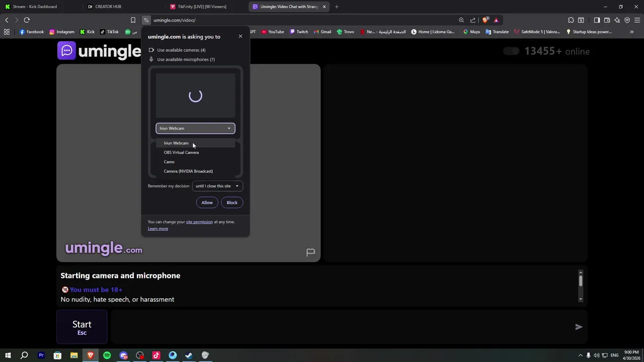The image size is (644, 362).
Task: Open Spotify from the taskbar
Action: [107, 355]
